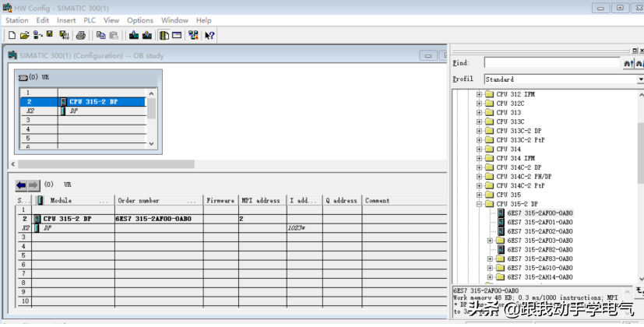
Task: Click the Q address column header
Action: pyautogui.click(x=342, y=200)
